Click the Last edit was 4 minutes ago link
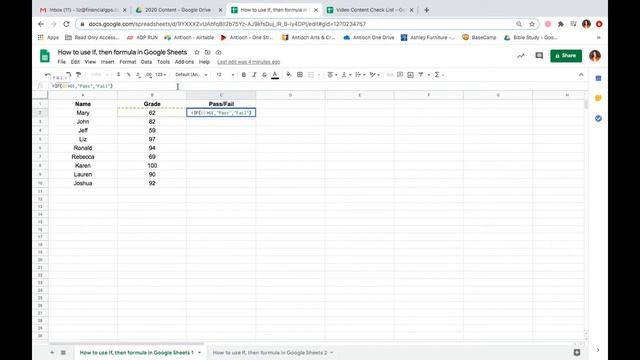The height and width of the screenshot is (360, 640). pos(249,62)
